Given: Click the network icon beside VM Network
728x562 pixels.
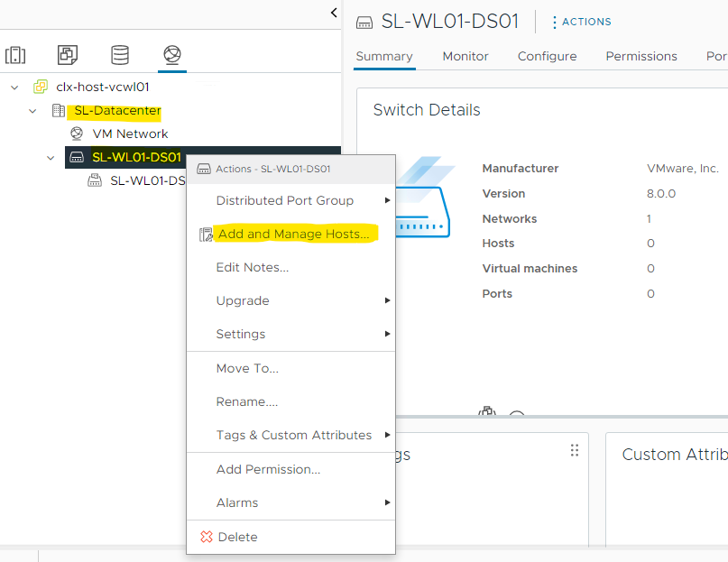Looking at the screenshot, I should (77, 134).
